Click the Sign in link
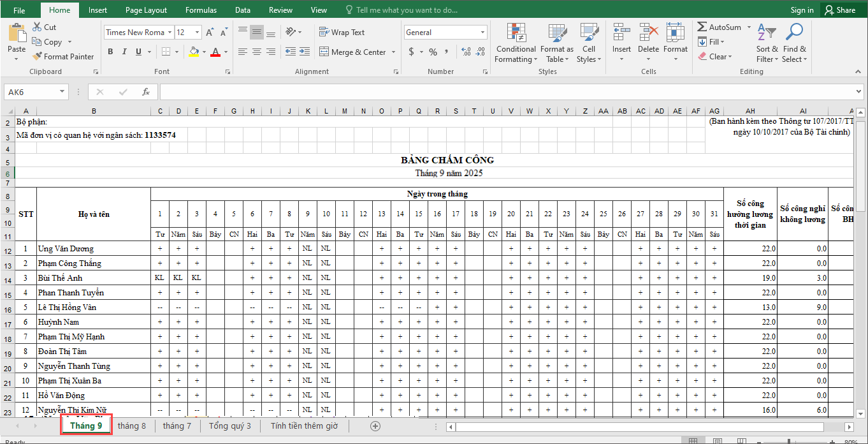This screenshot has height=444, width=868. 802,10
